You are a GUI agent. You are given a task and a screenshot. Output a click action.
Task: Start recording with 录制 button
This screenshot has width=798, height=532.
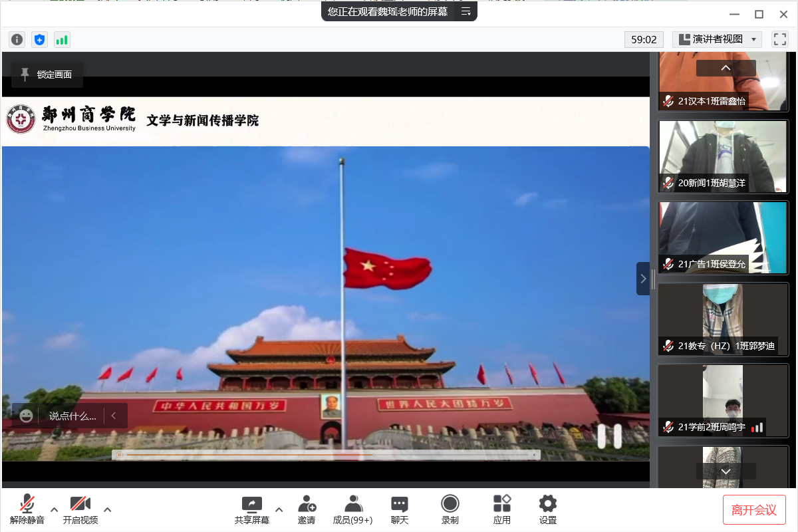(450, 509)
